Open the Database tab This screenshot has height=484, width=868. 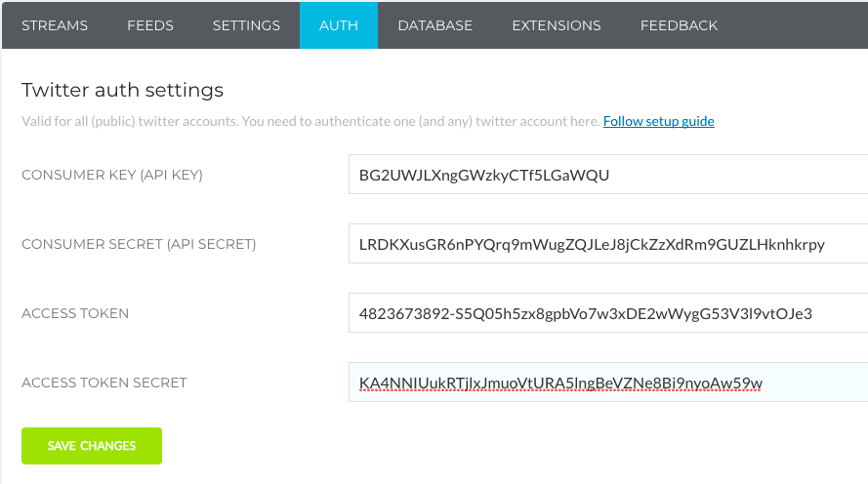point(435,25)
